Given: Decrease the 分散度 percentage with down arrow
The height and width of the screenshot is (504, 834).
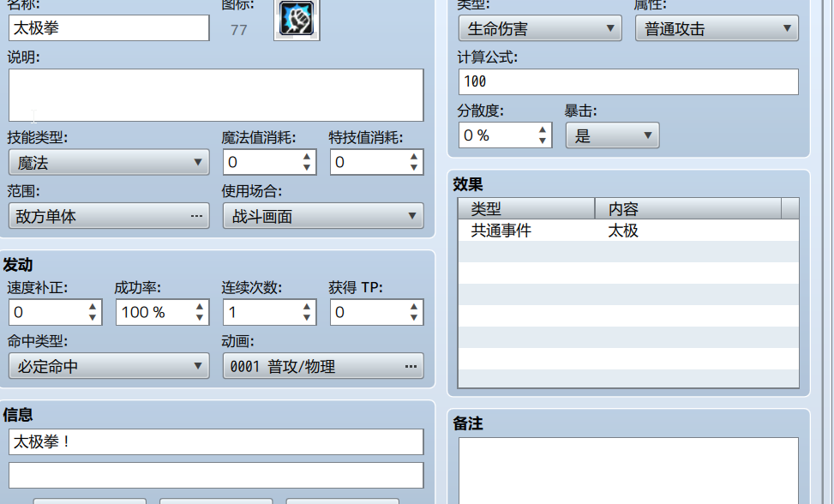Looking at the screenshot, I should click(x=542, y=141).
